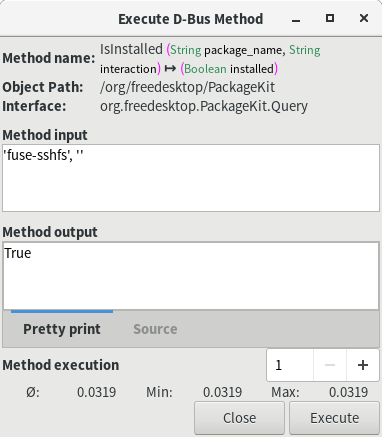Screen dimensions: 382x437
Task: Click the average time value after Ø
Action: click(97, 392)
